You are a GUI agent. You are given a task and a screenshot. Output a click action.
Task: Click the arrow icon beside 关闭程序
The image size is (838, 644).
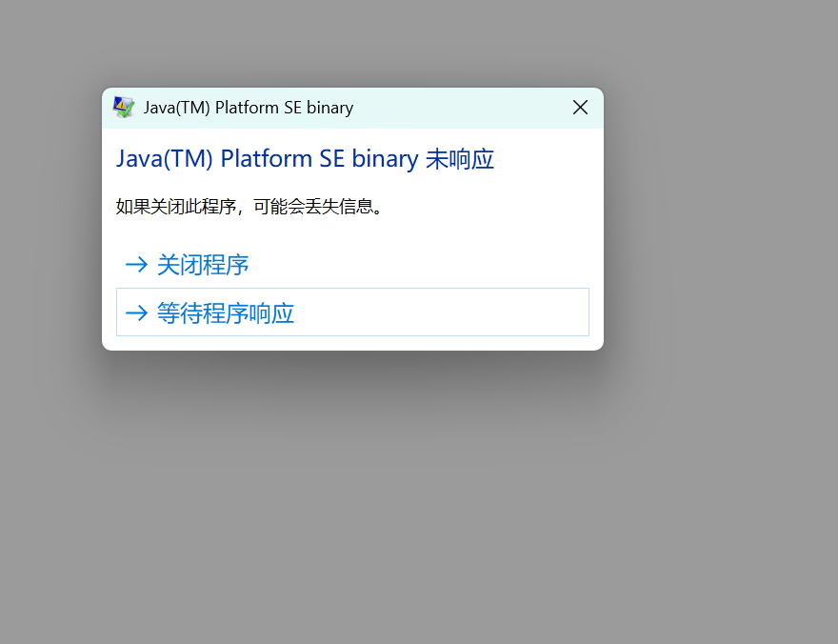tap(136, 265)
